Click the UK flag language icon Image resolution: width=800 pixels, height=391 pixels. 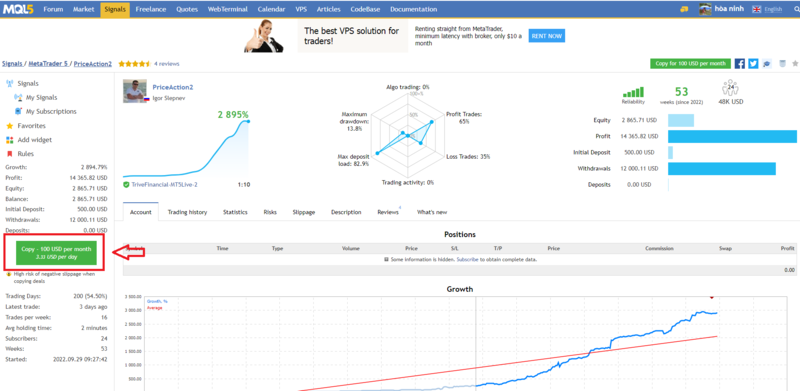coord(757,9)
